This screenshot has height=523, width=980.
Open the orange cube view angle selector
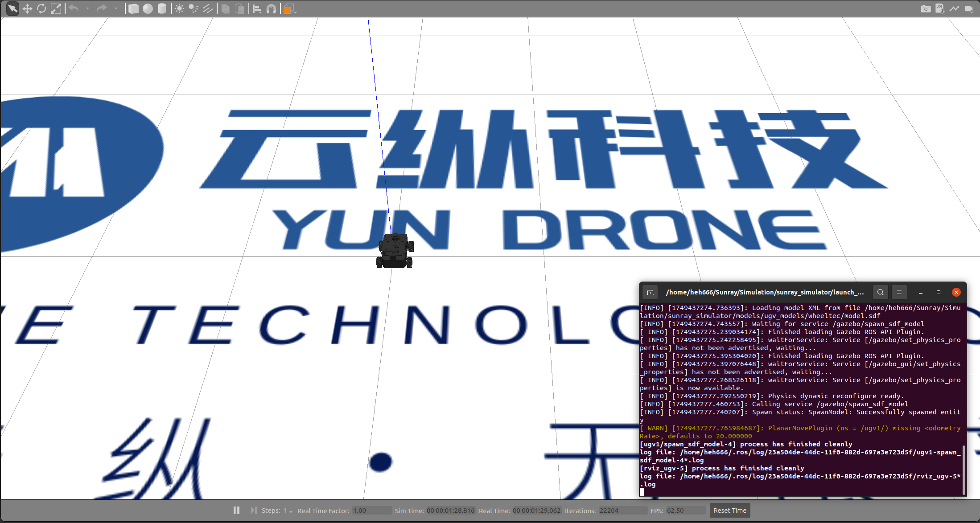pos(289,8)
